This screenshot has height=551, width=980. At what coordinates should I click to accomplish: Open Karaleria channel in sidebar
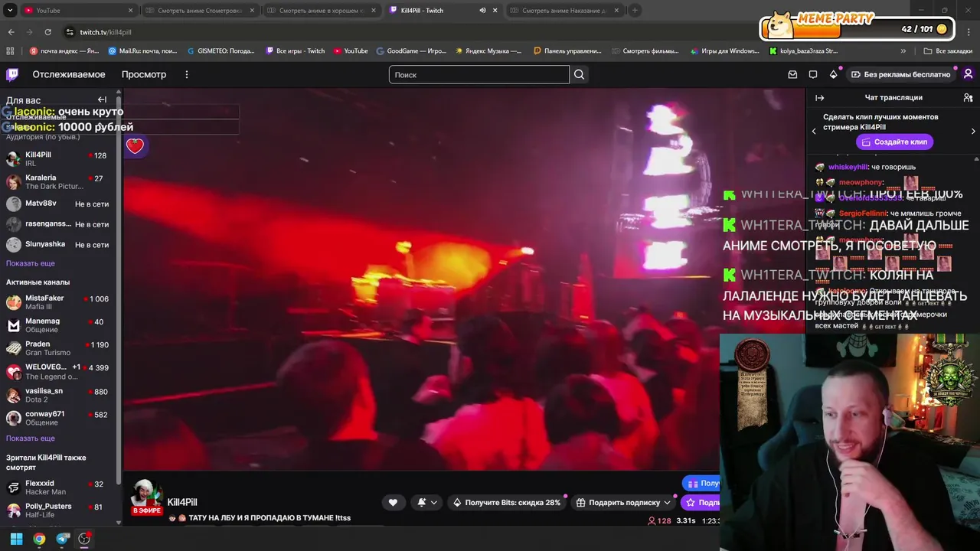click(58, 181)
